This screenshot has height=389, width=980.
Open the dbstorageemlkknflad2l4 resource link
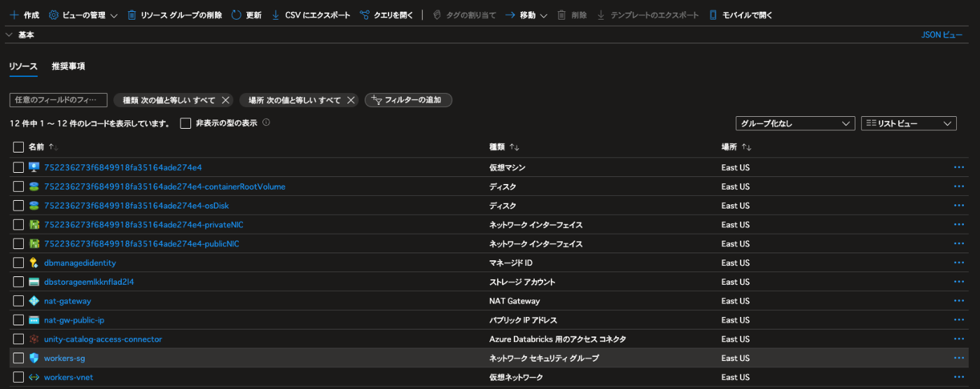pyautogui.click(x=89, y=282)
